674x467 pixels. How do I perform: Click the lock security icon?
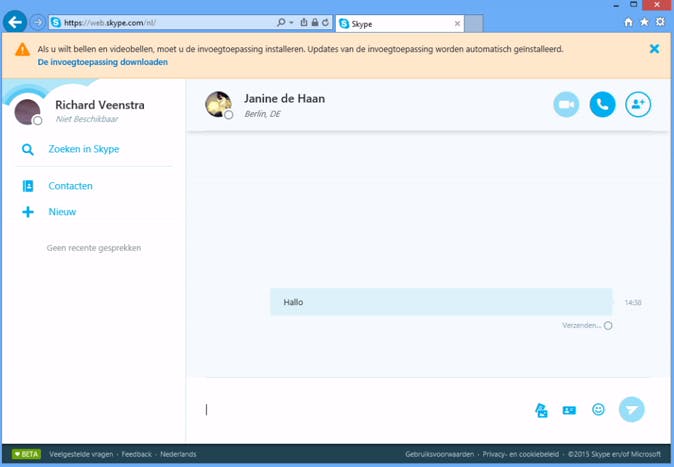tap(315, 22)
